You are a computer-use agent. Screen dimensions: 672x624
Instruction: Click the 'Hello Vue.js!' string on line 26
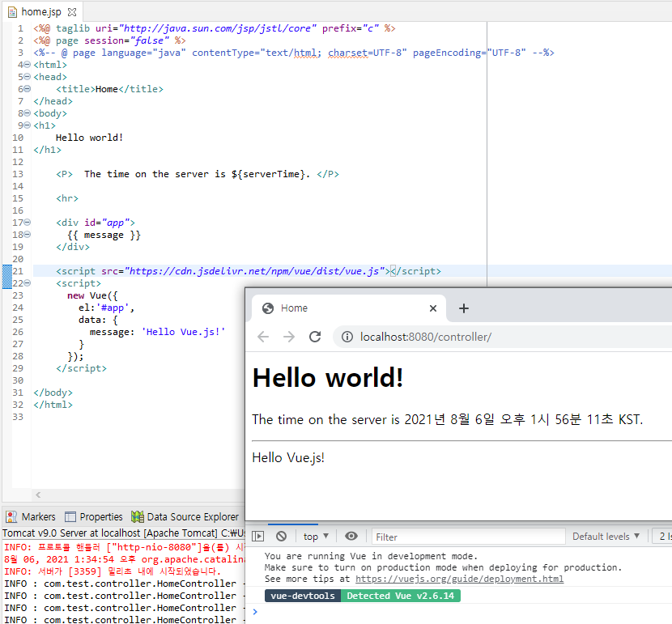(x=184, y=332)
